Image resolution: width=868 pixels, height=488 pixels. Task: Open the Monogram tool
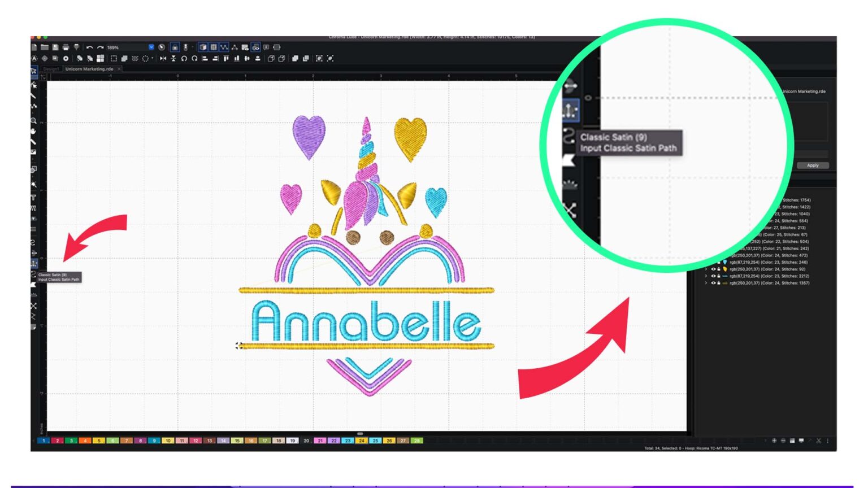point(33,208)
